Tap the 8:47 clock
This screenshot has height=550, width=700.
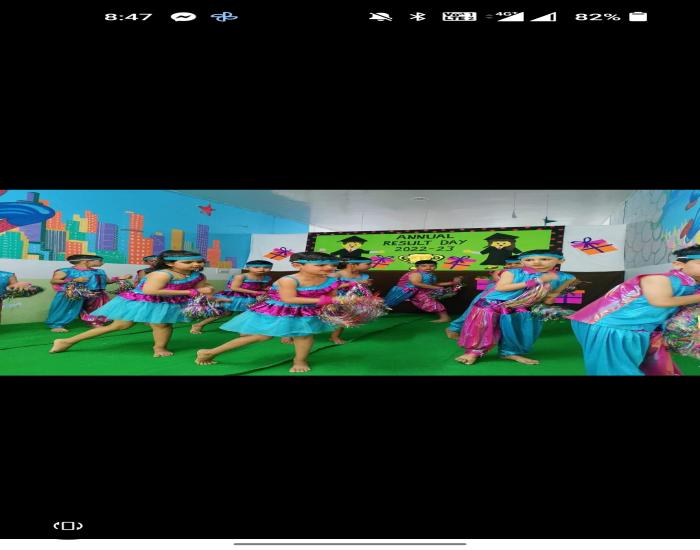tap(129, 17)
